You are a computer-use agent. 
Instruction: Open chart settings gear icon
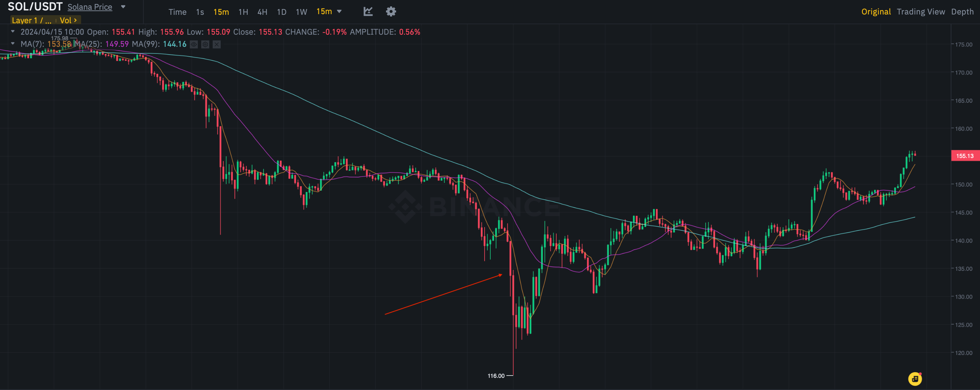(x=391, y=11)
